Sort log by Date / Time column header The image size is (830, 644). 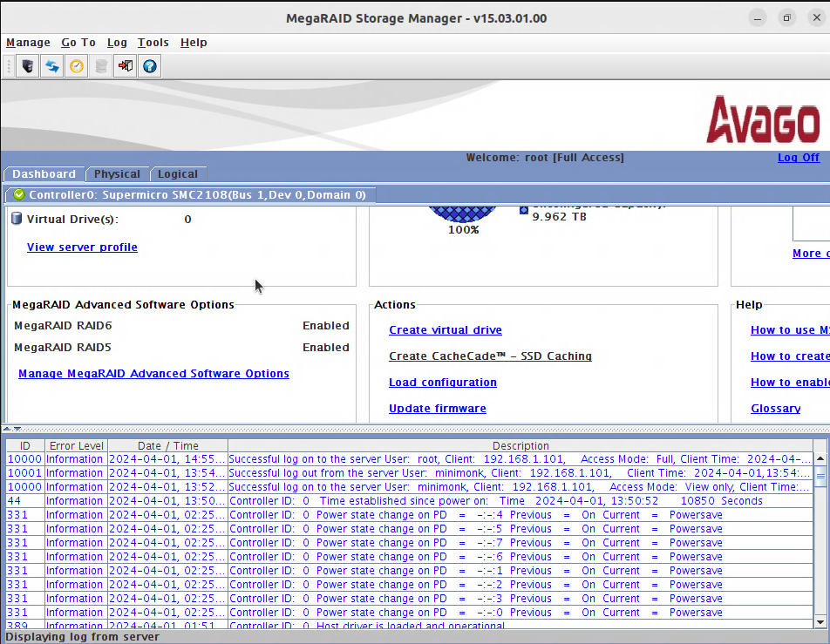tap(167, 445)
